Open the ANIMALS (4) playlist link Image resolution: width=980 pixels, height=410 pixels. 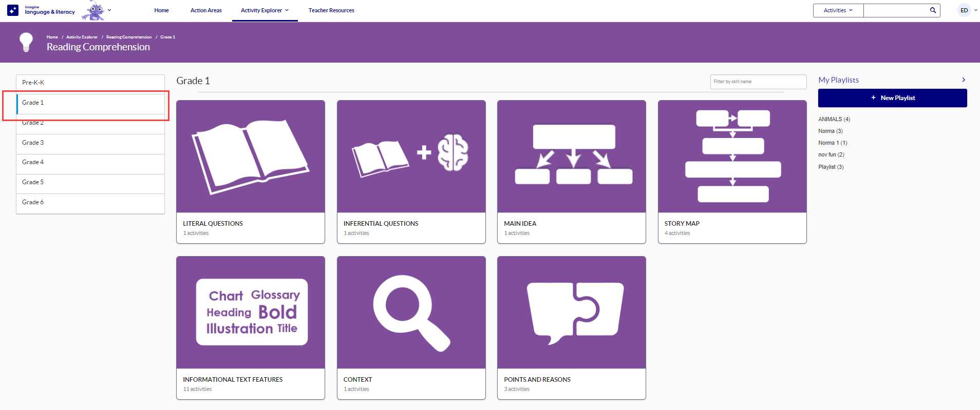tap(834, 119)
